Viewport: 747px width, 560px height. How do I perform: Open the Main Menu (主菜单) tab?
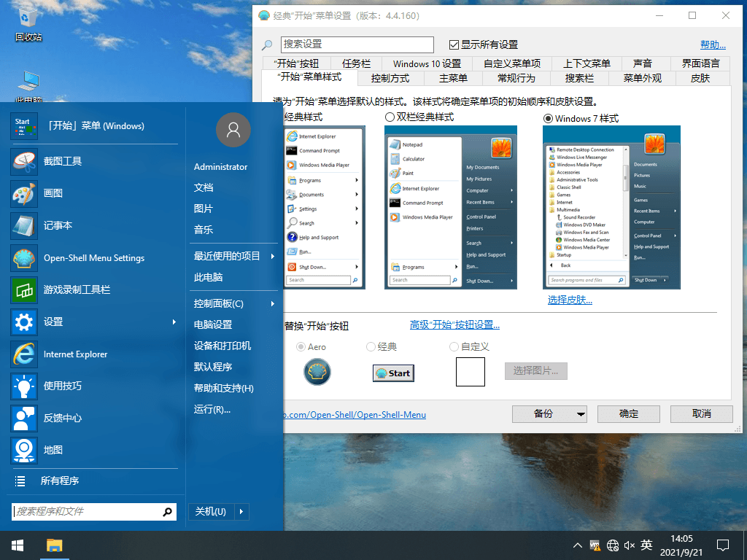pos(453,79)
